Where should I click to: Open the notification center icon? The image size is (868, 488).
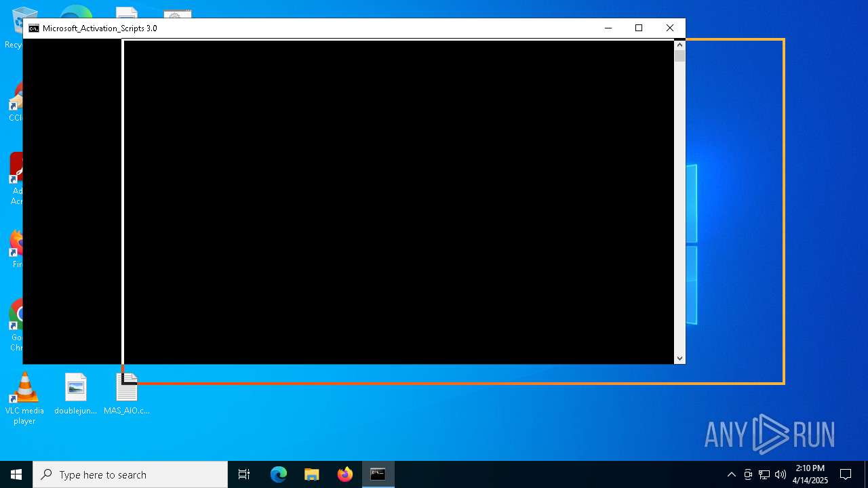pos(846,474)
